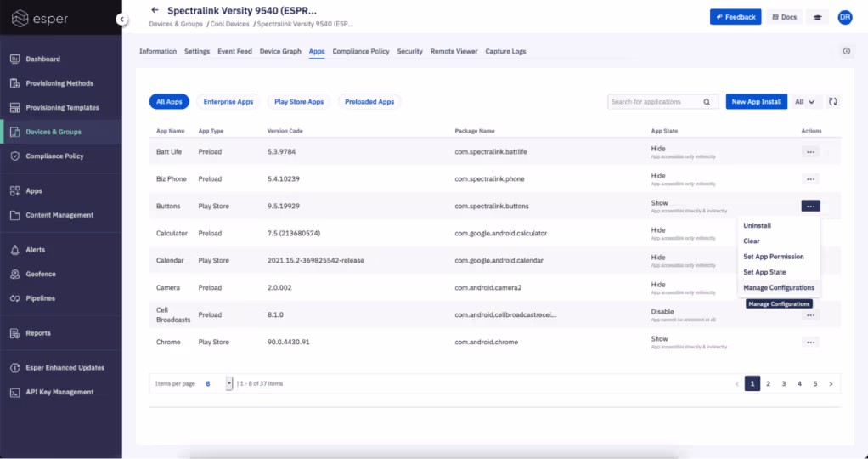Collapse the sidebar with the chevron button
The width and height of the screenshot is (868, 459).
pyautogui.click(x=121, y=20)
